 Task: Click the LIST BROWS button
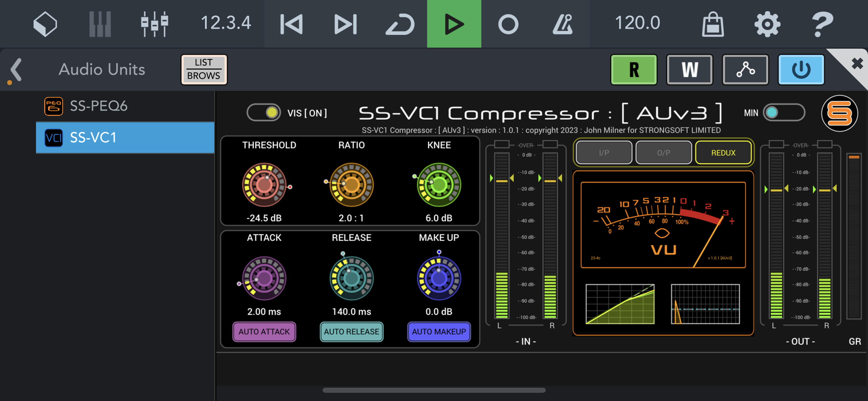(204, 69)
